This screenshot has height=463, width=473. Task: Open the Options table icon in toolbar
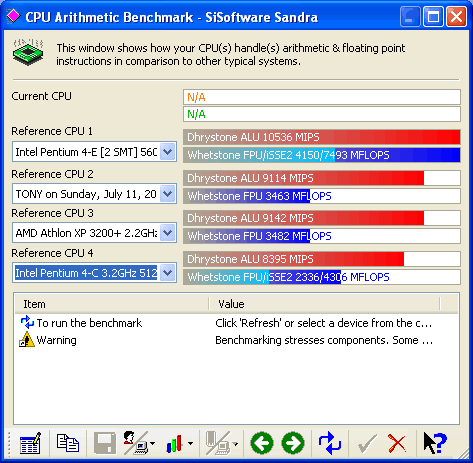click(x=30, y=443)
